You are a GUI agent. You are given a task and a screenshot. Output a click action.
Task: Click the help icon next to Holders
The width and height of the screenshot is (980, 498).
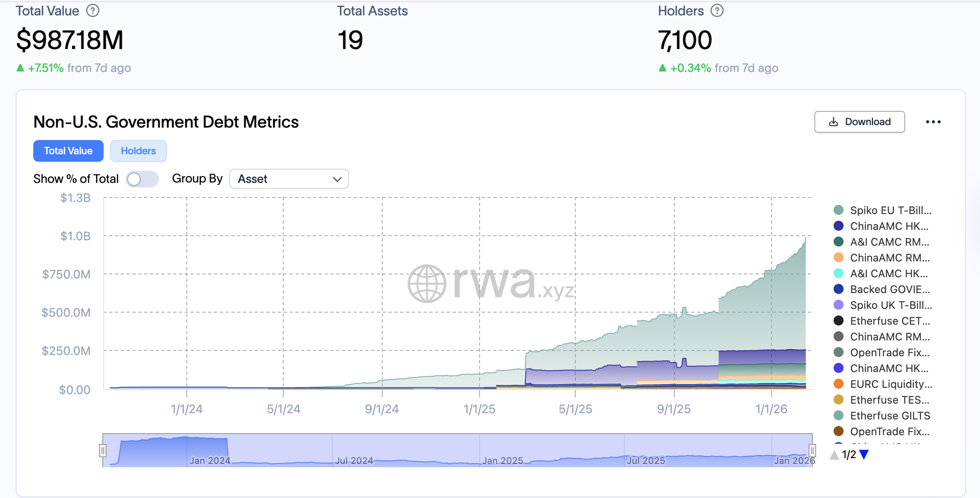click(x=717, y=11)
